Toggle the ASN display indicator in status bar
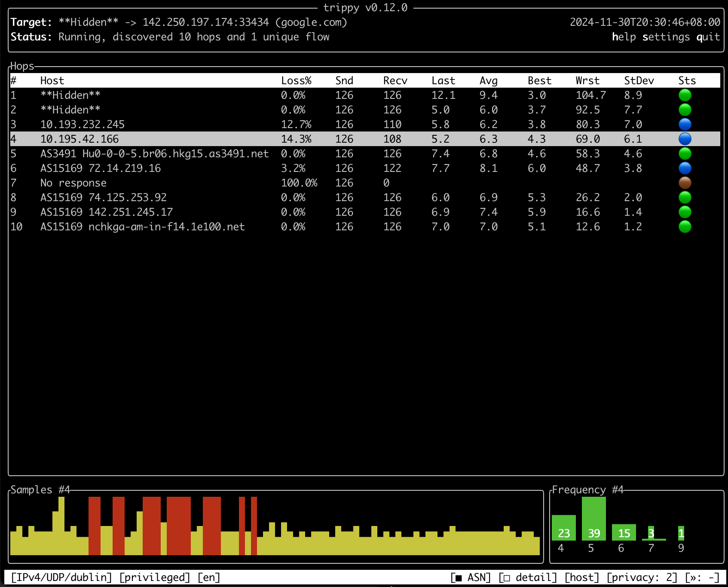Viewport: 728px width, 587px height. click(x=471, y=577)
